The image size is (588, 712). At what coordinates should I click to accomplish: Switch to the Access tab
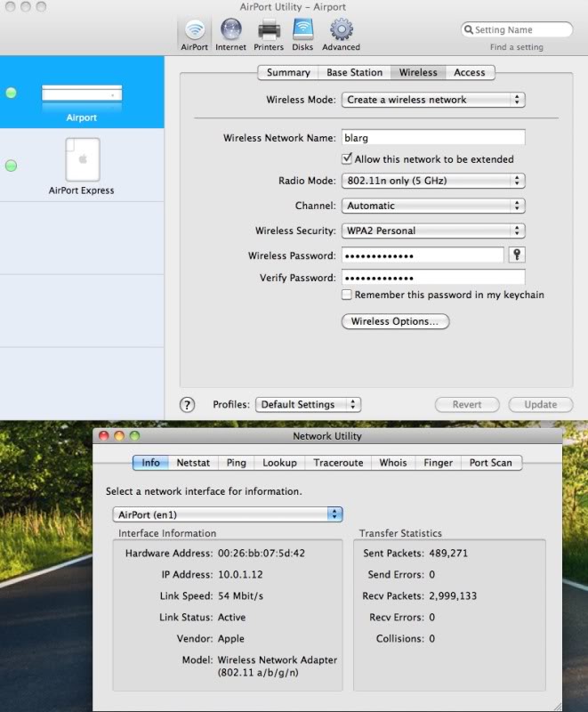[x=470, y=73]
